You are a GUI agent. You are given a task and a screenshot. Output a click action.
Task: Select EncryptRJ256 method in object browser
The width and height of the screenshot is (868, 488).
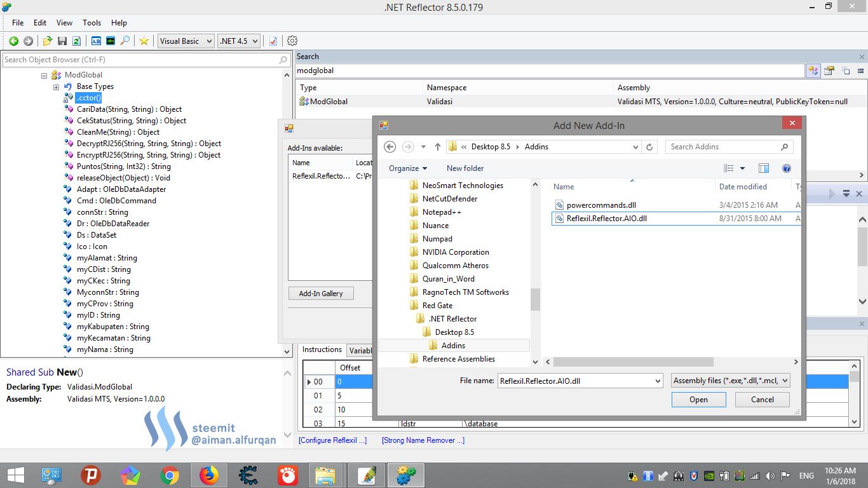click(x=149, y=155)
